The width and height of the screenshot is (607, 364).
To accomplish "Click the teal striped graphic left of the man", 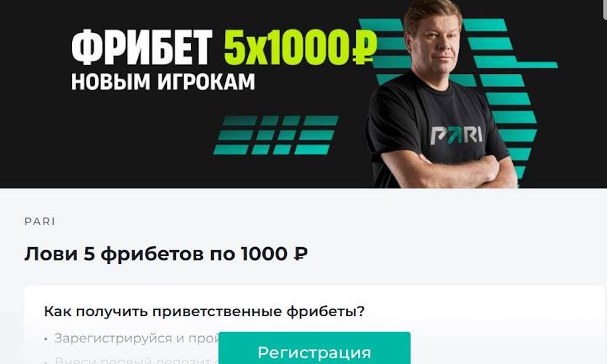I will pyautogui.click(x=276, y=135).
